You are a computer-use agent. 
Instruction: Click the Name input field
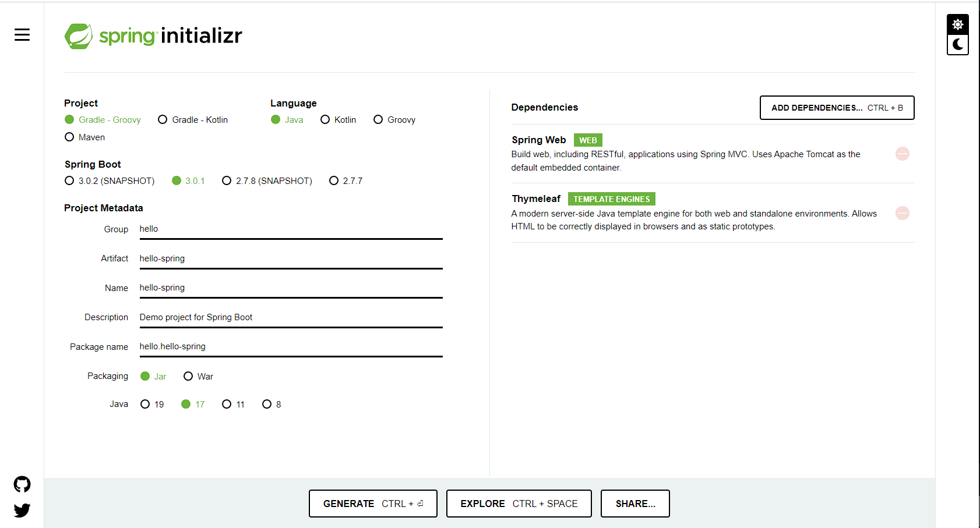291,288
